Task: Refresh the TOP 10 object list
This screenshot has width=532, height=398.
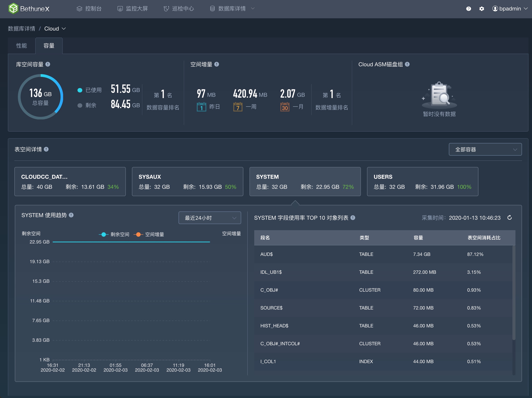Action: [x=509, y=218]
